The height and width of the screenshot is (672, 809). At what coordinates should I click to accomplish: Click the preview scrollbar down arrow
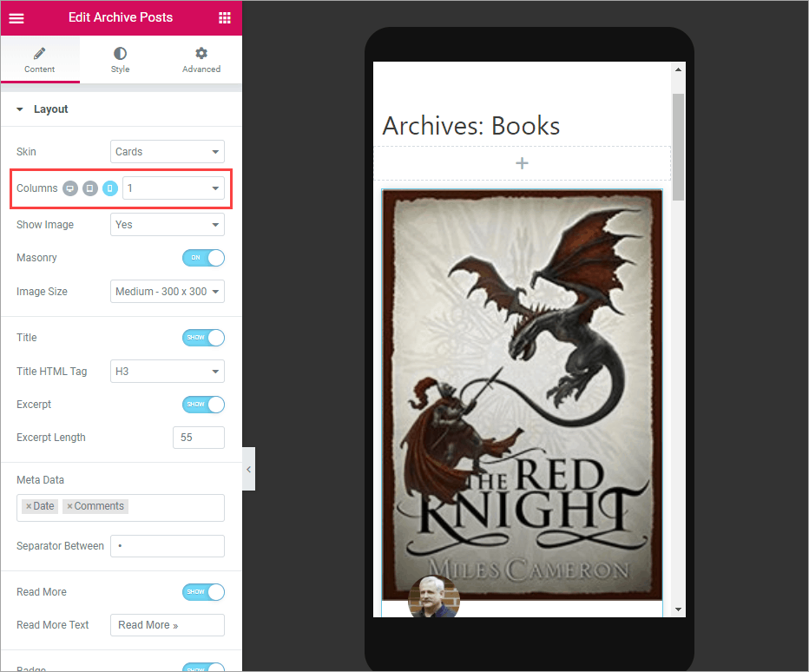pyautogui.click(x=679, y=609)
